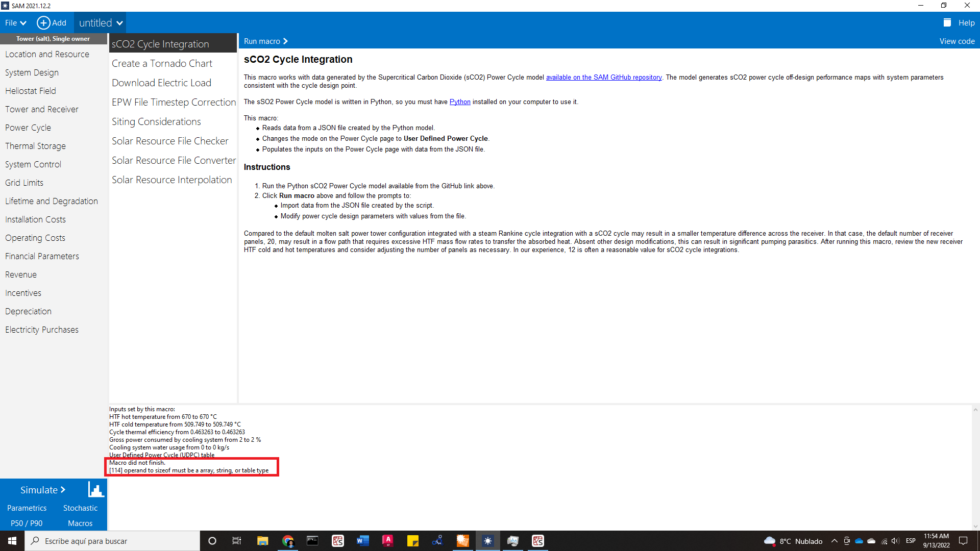This screenshot has height=551, width=980.
Task: Open the File menu dropdown
Action: (15, 22)
